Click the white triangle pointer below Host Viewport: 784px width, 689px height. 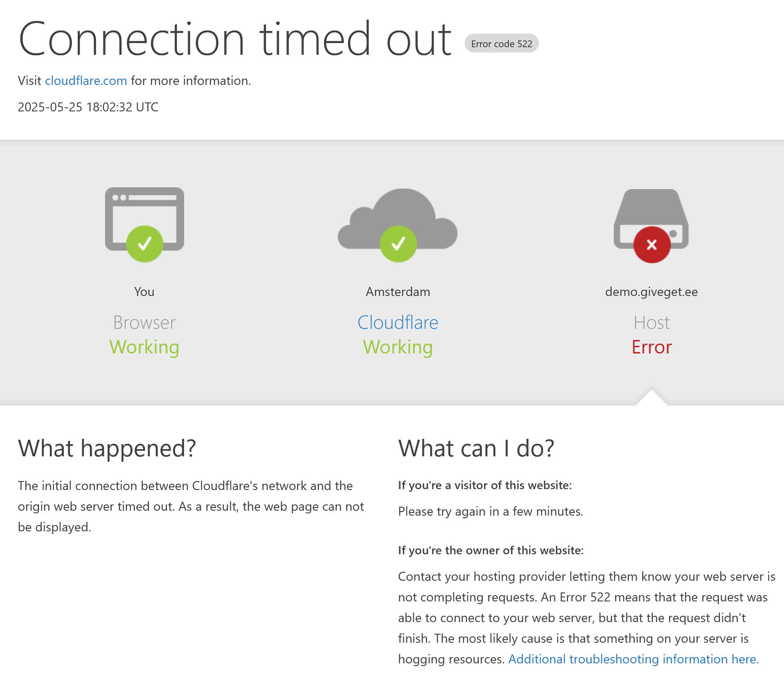652,398
